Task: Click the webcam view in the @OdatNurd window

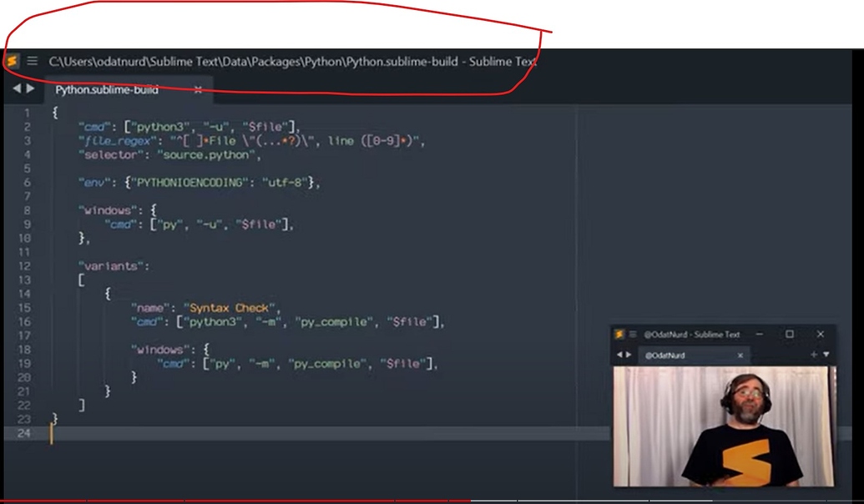Action: [724, 426]
